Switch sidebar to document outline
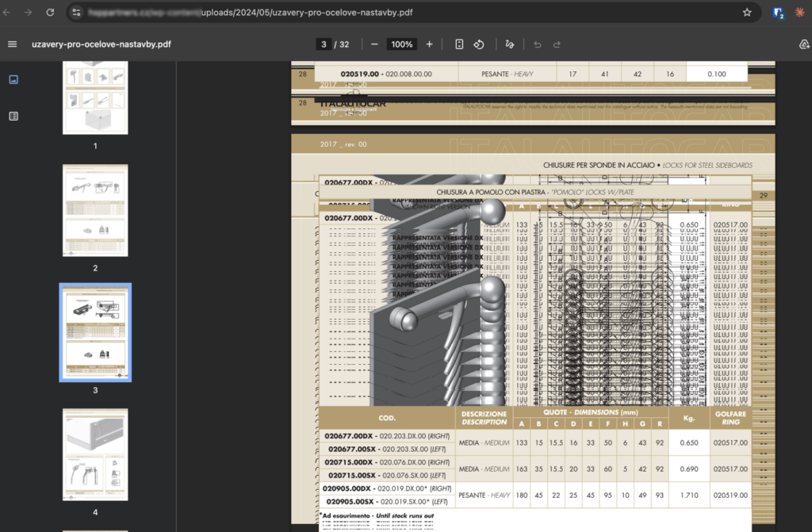The width and height of the screenshot is (812, 532). 13,116
